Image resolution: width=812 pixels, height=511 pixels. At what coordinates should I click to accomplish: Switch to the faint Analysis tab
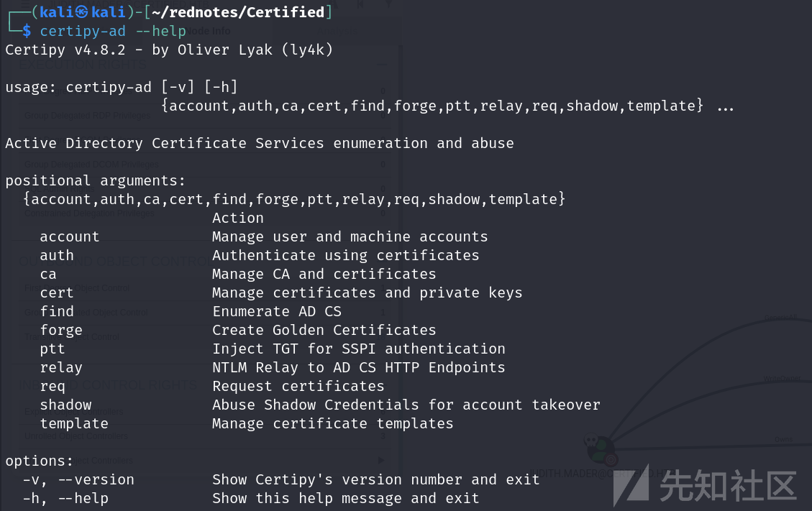pos(337,31)
